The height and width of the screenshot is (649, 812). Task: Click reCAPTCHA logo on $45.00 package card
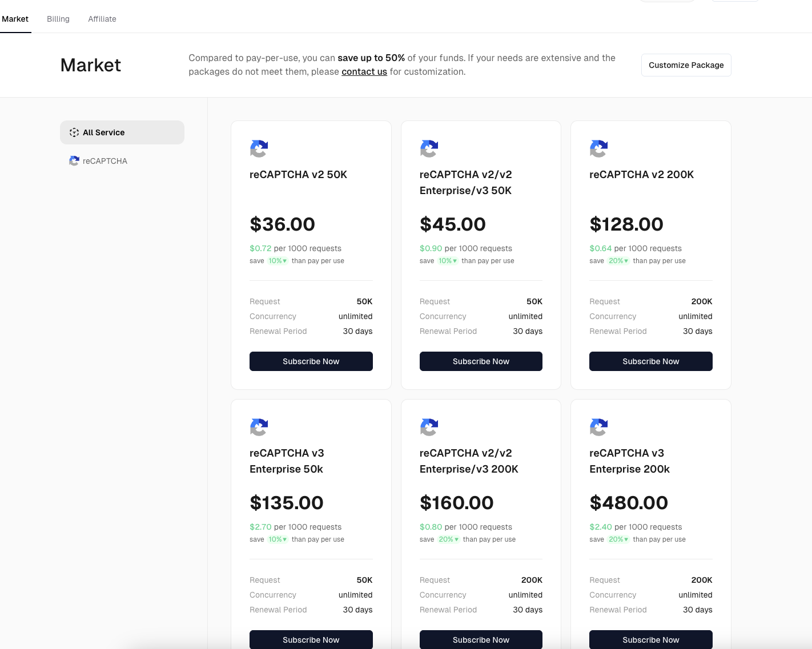[x=429, y=149]
